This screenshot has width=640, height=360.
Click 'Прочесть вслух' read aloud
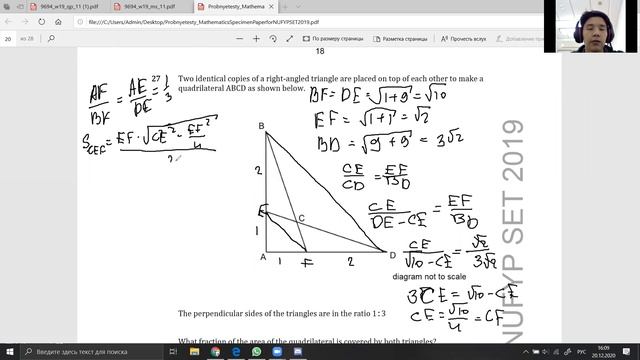pos(463,39)
